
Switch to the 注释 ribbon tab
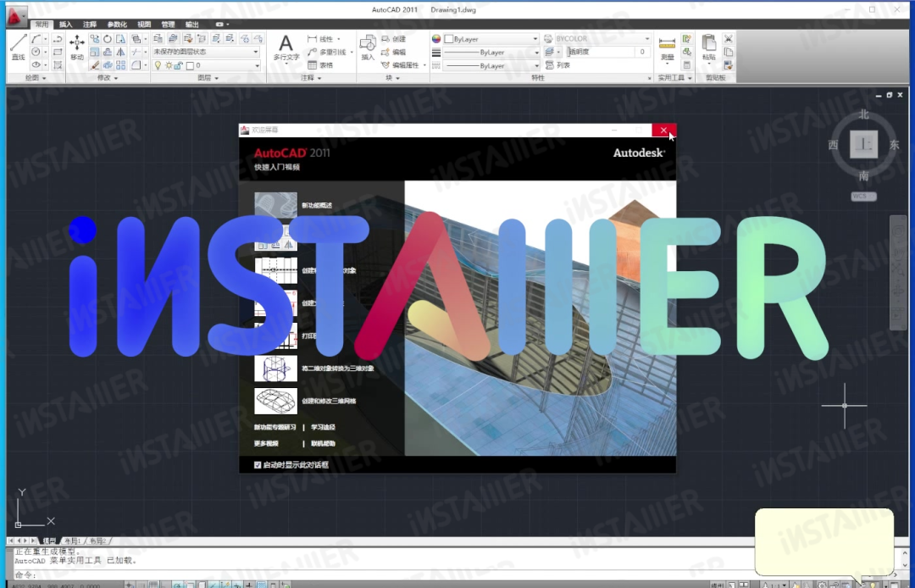(90, 25)
